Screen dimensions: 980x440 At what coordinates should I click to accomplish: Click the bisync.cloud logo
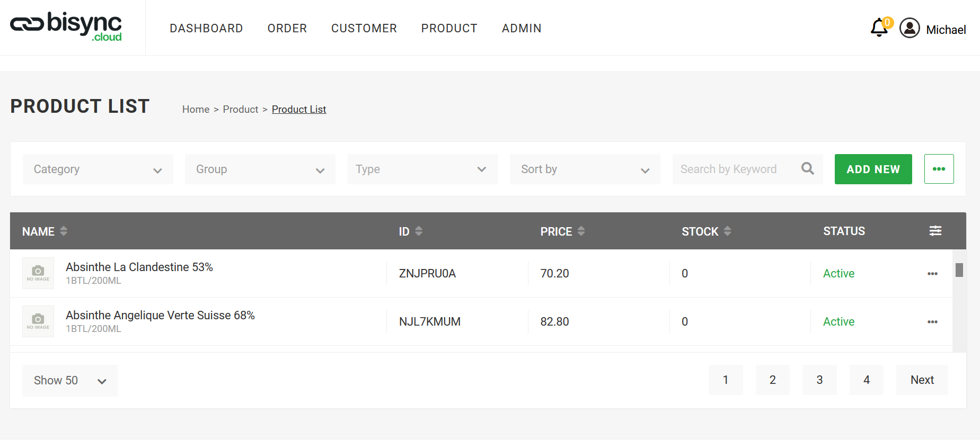[x=65, y=26]
